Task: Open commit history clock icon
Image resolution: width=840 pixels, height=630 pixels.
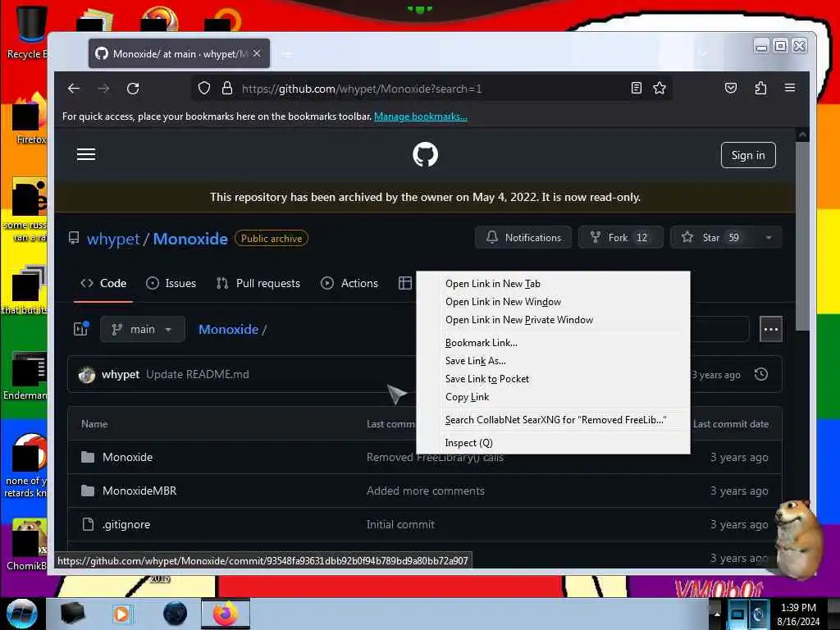Action: (761, 374)
